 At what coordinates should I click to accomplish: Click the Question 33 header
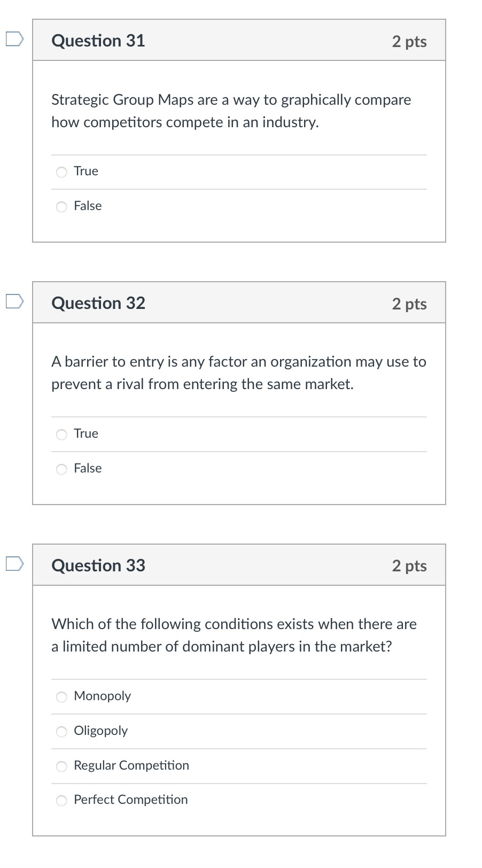pos(98,565)
